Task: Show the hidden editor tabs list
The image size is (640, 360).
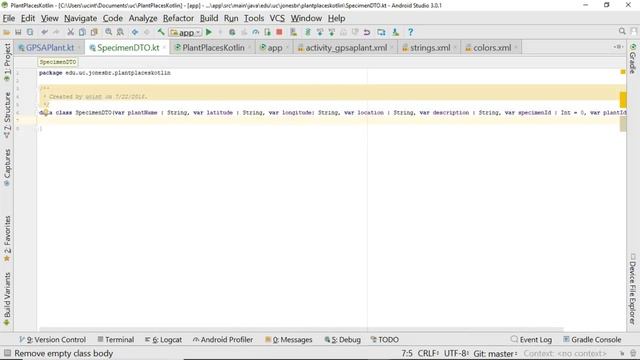Action: (x=618, y=47)
